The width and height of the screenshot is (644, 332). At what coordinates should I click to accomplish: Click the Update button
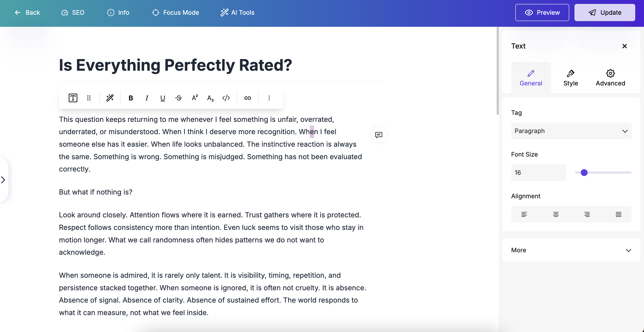(x=604, y=13)
